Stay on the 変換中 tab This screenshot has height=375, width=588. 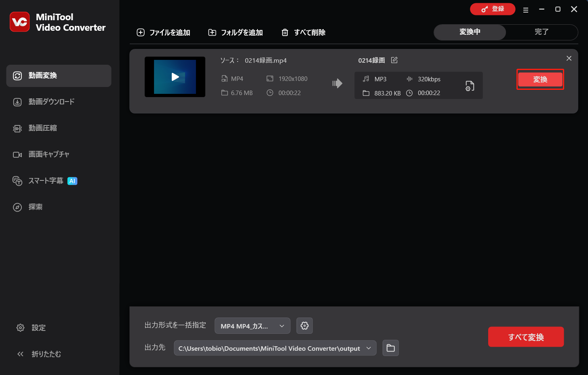pos(470,32)
